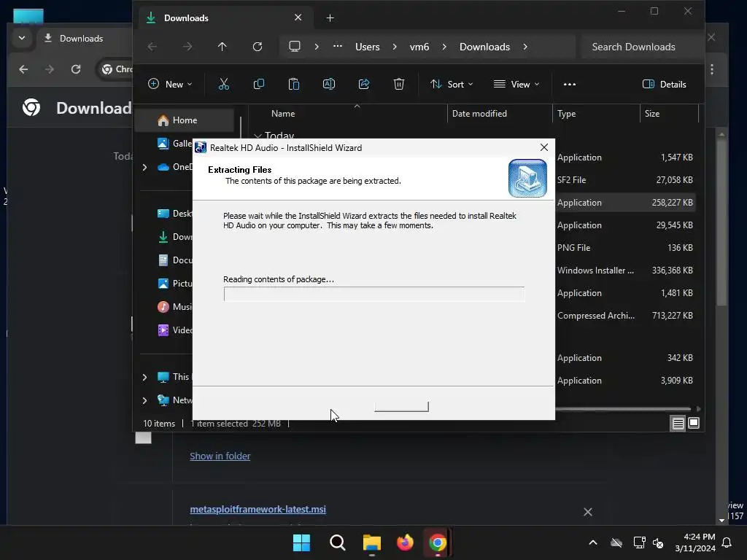Close the Realtek InstallShield Wizard dialog

click(544, 147)
